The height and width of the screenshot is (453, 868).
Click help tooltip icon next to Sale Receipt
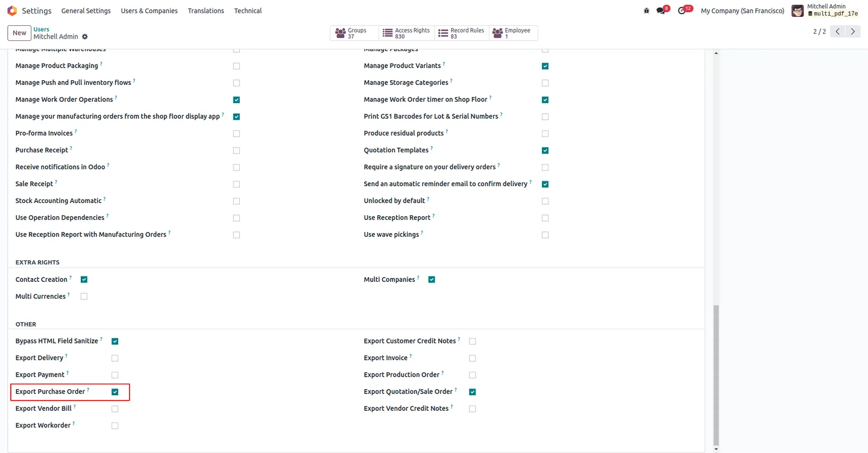point(56,182)
